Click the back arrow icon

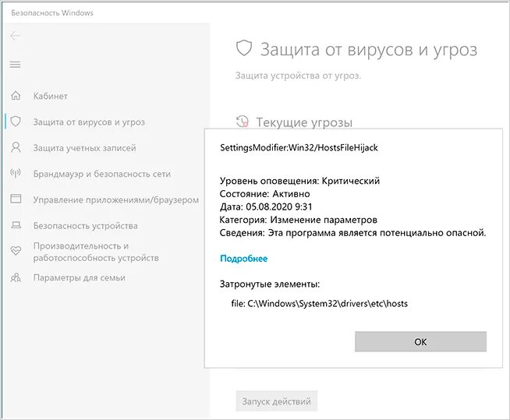[x=16, y=36]
